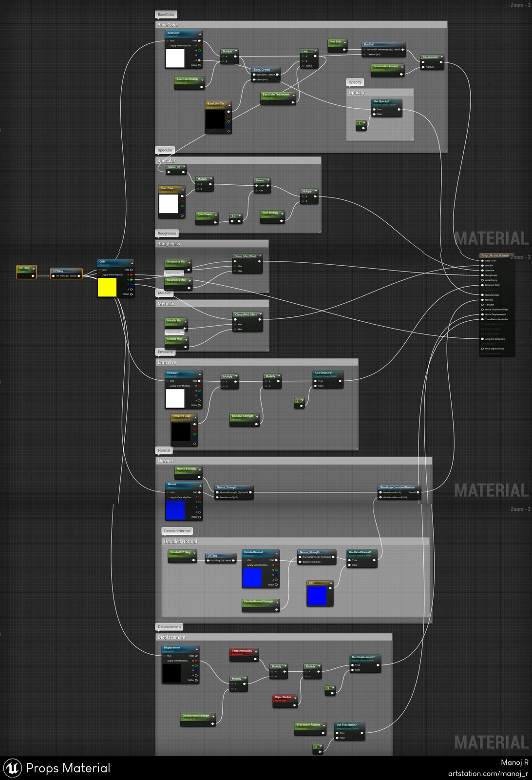Viewport: 532px width, 780px height.
Task: Click the False pin on the Use Displacement? switch
Action: 352,670
